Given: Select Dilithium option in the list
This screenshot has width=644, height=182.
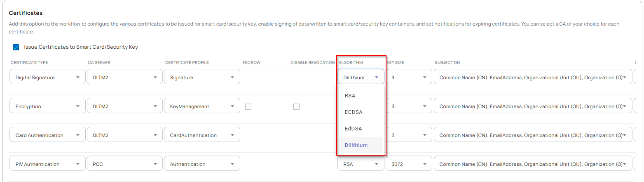Looking at the screenshot, I should point(356,145).
